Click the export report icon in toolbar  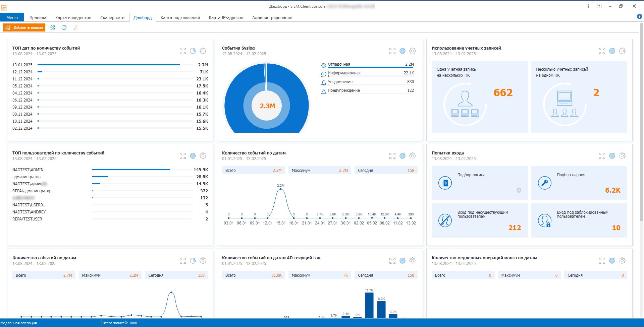coord(76,27)
